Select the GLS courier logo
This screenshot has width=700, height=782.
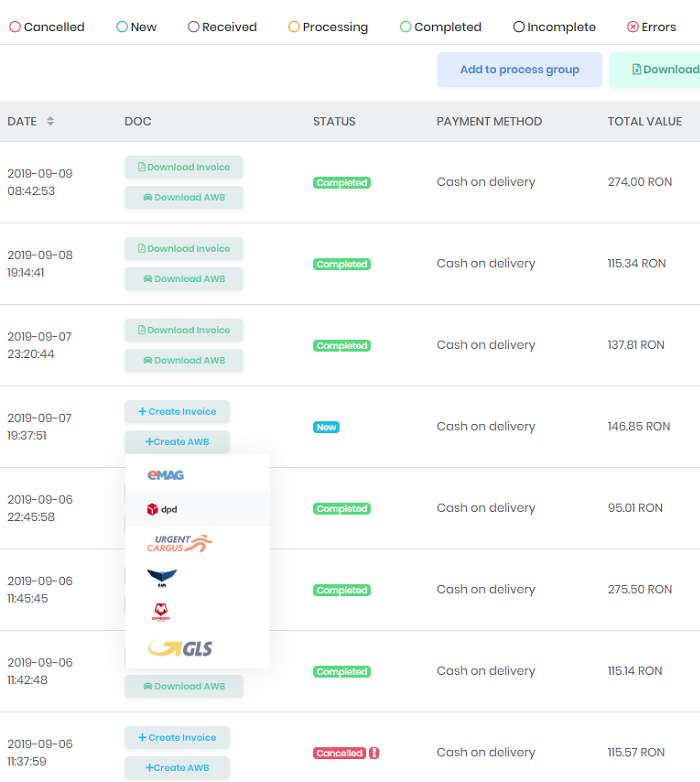click(x=180, y=649)
